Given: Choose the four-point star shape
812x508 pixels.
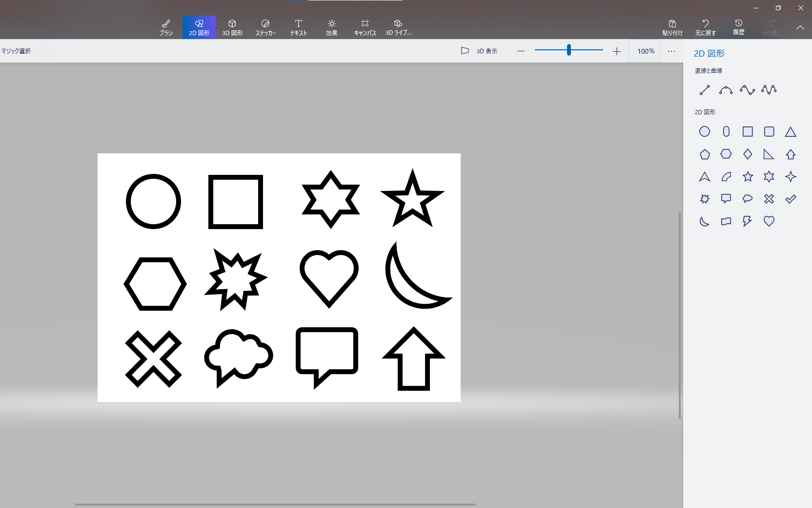Looking at the screenshot, I should (791, 176).
